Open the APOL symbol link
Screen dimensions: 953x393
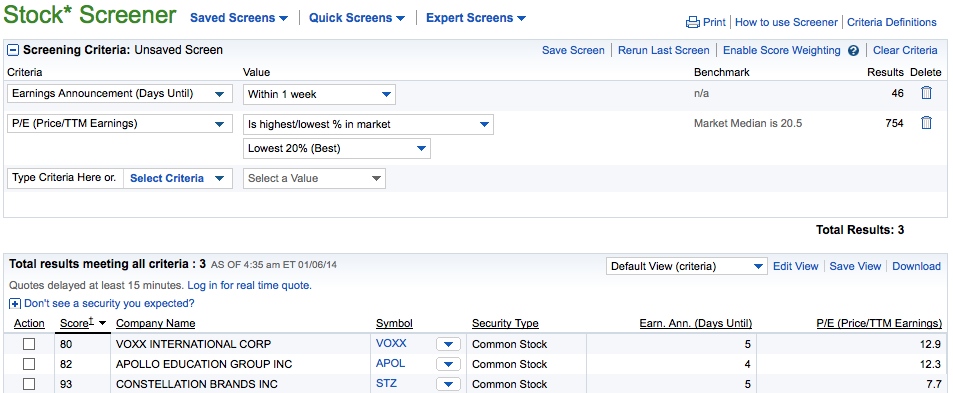coord(390,363)
